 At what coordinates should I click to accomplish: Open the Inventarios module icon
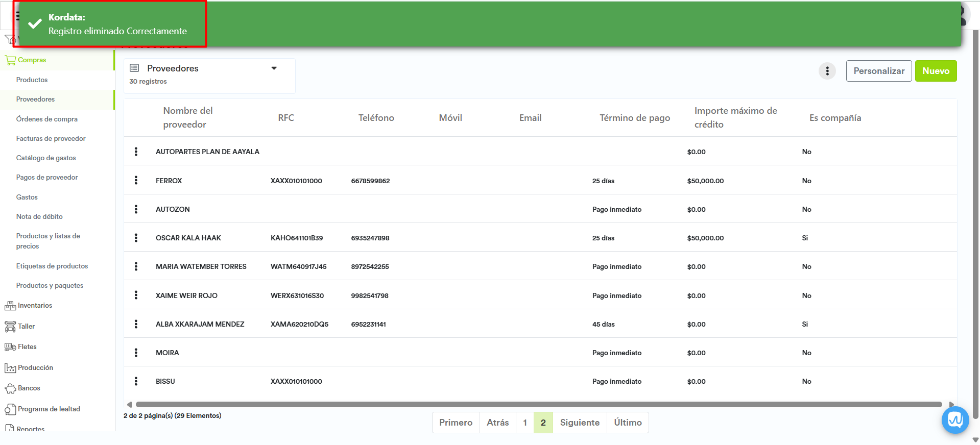click(10, 306)
